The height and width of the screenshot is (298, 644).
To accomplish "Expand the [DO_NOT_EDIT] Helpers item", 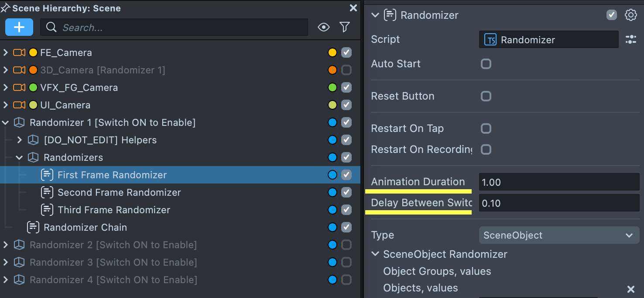I will (x=19, y=140).
